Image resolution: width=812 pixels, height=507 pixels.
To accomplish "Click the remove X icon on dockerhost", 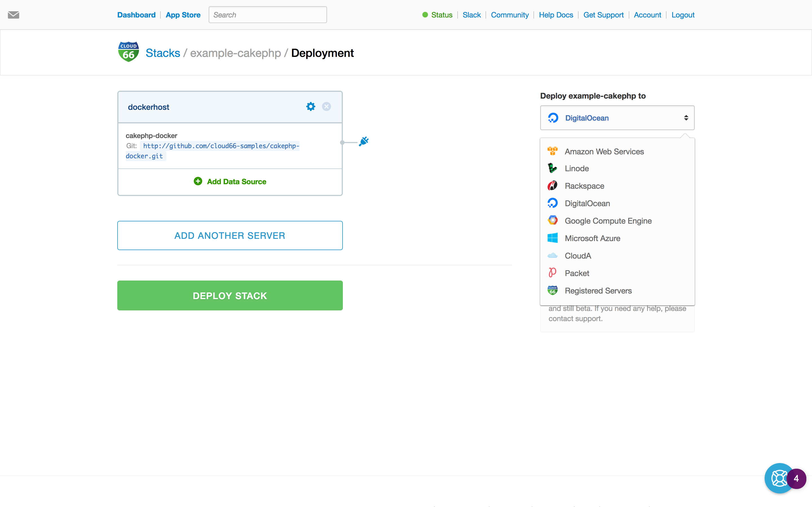I will [x=326, y=106].
